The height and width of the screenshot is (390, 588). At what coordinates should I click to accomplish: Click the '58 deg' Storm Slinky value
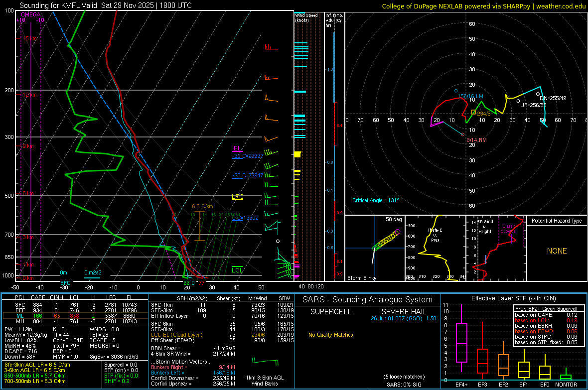coord(394,219)
